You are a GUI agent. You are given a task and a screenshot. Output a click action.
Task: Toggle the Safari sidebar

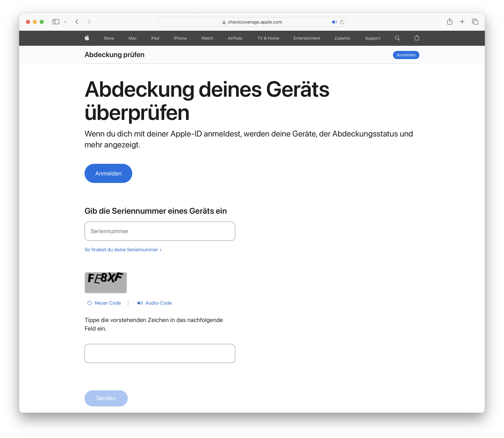56,22
